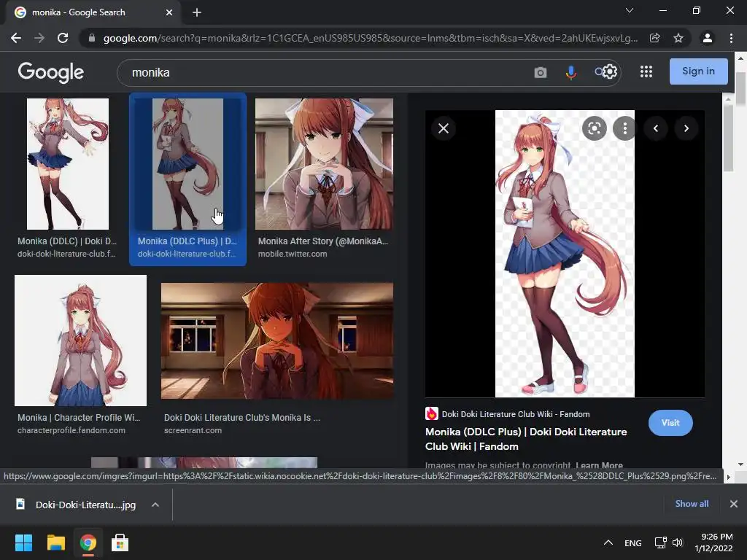Select the Monika Character Profile Wiki thumbnail
747x560 pixels.
click(80, 341)
